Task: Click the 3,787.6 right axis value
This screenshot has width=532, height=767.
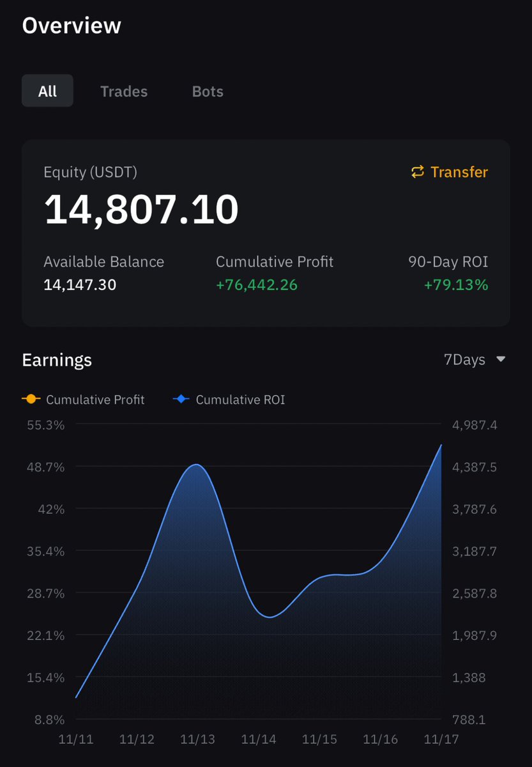Action: tap(475, 509)
